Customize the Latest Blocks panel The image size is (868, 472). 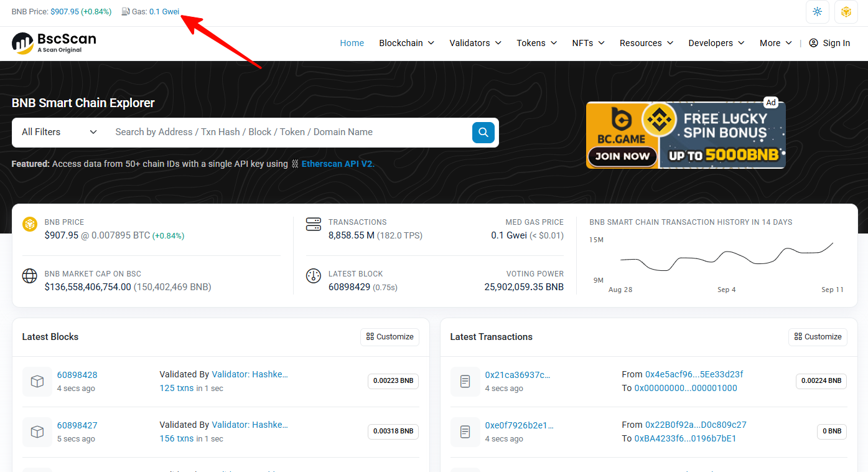click(390, 337)
